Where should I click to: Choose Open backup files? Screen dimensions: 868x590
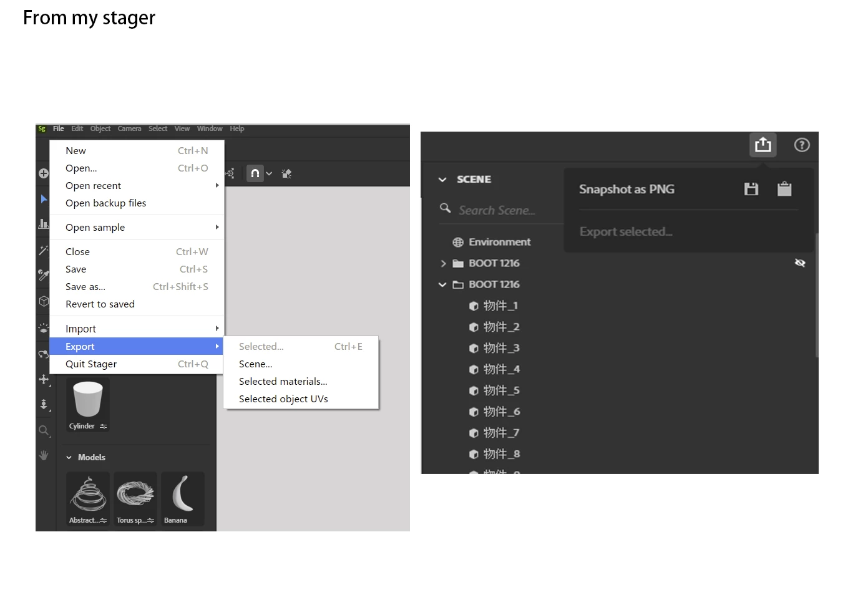click(137, 203)
